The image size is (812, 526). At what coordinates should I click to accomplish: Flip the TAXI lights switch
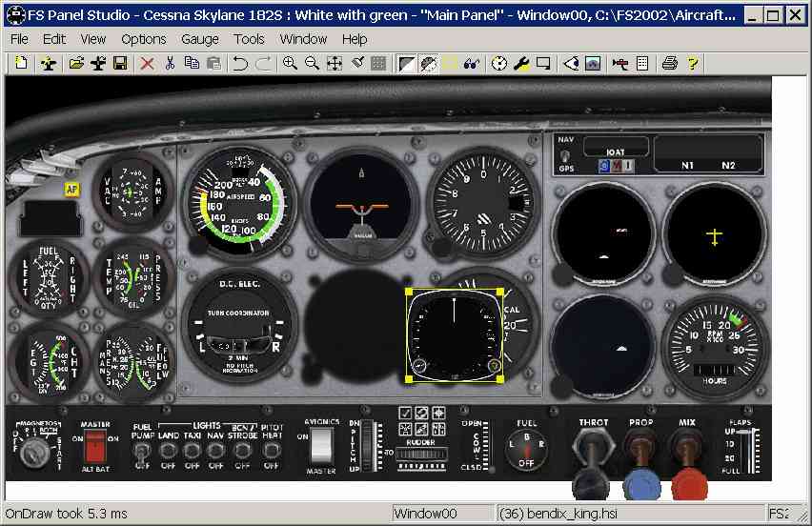193,452
